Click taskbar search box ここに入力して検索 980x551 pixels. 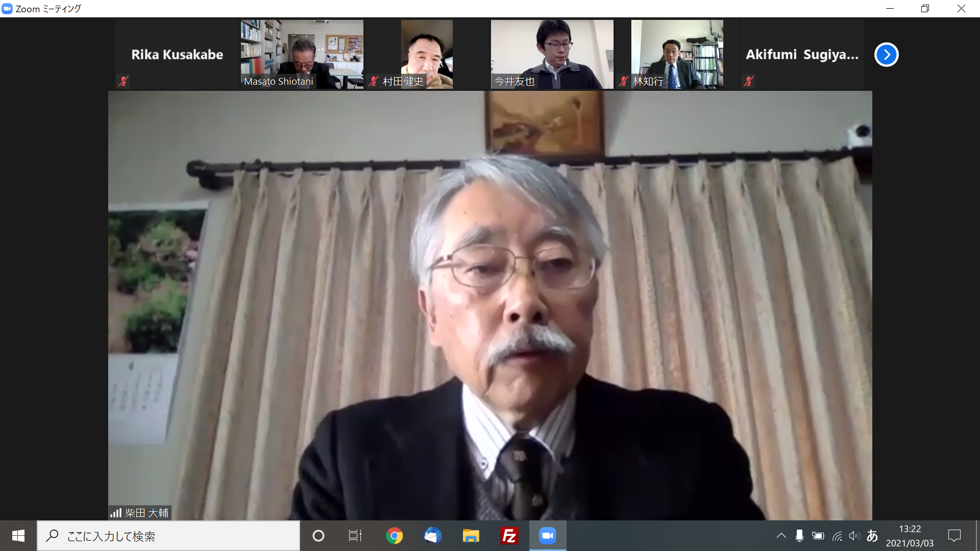click(168, 536)
